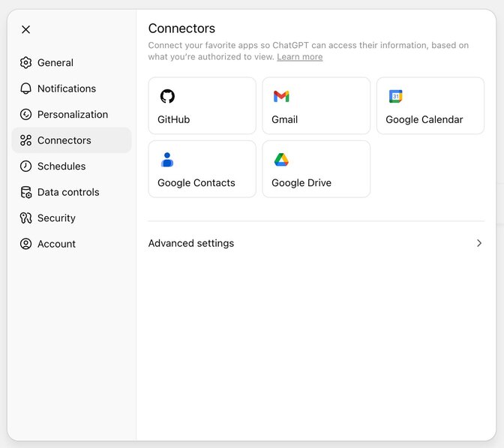Viewport: 504px width, 448px height.
Task: Connect the Gmail card label
Action: [x=284, y=119]
